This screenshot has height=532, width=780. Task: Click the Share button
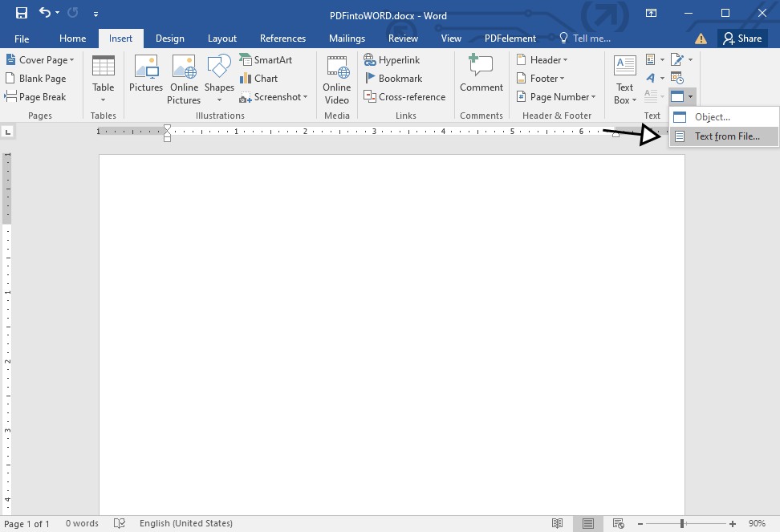click(742, 38)
